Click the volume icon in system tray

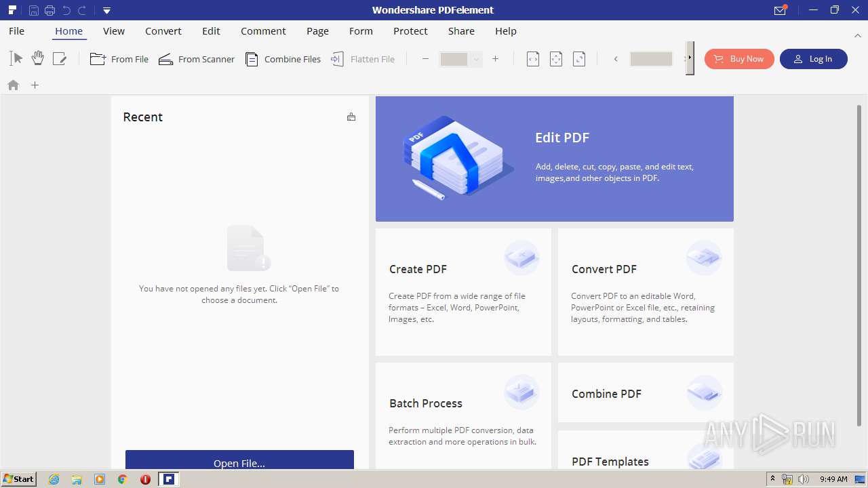click(804, 479)
